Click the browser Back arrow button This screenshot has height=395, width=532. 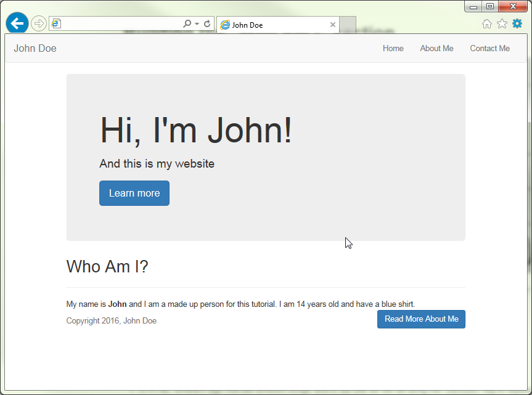coord(17,23)
